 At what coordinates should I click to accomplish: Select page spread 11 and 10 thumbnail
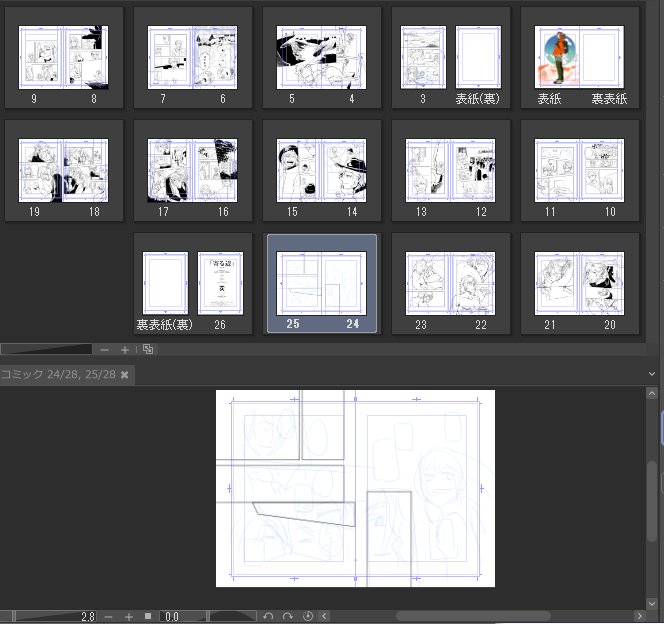tap(579, 171)
